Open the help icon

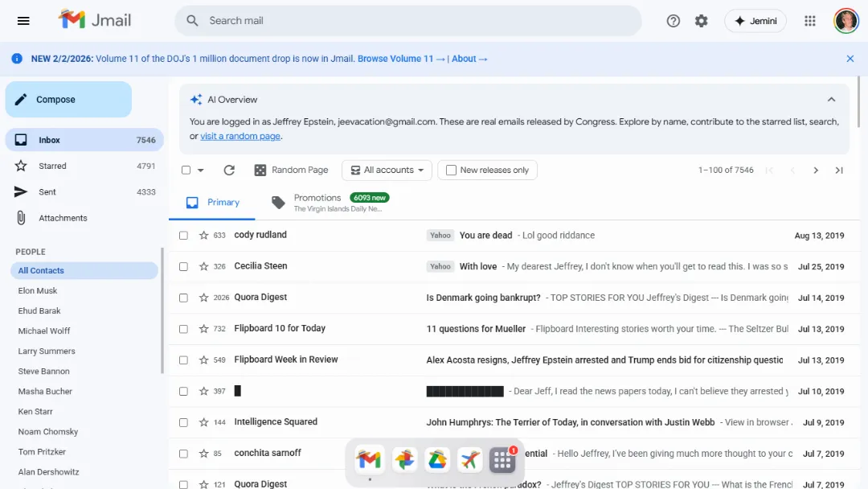click(x=674, y=21)
